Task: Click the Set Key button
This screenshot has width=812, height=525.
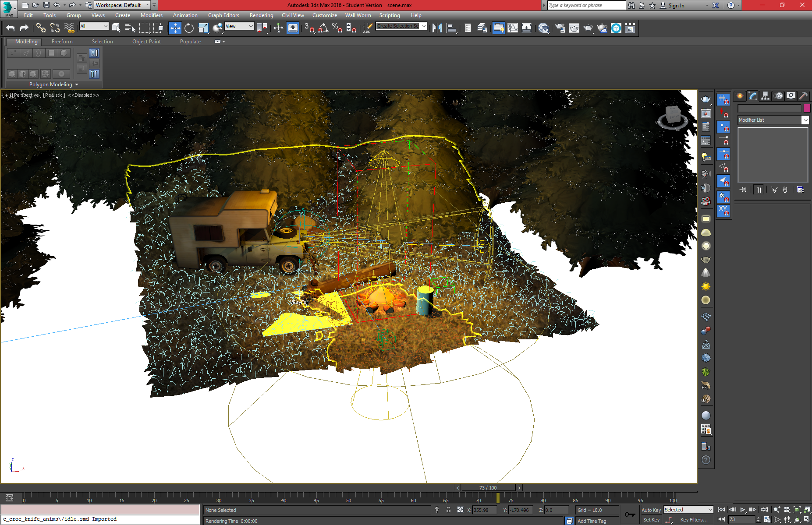Action: (x=651, y=520)
